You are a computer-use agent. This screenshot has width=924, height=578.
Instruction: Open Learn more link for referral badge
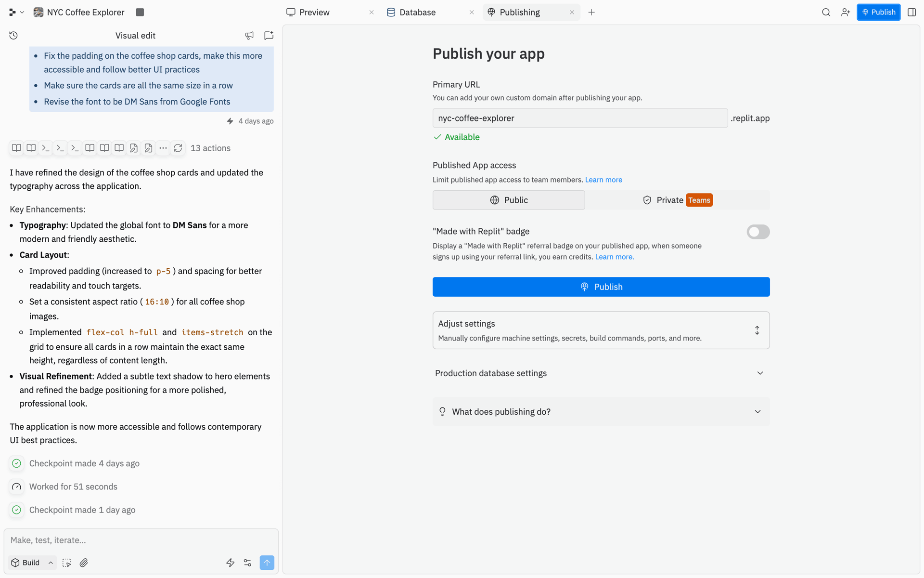pos(614,257)
